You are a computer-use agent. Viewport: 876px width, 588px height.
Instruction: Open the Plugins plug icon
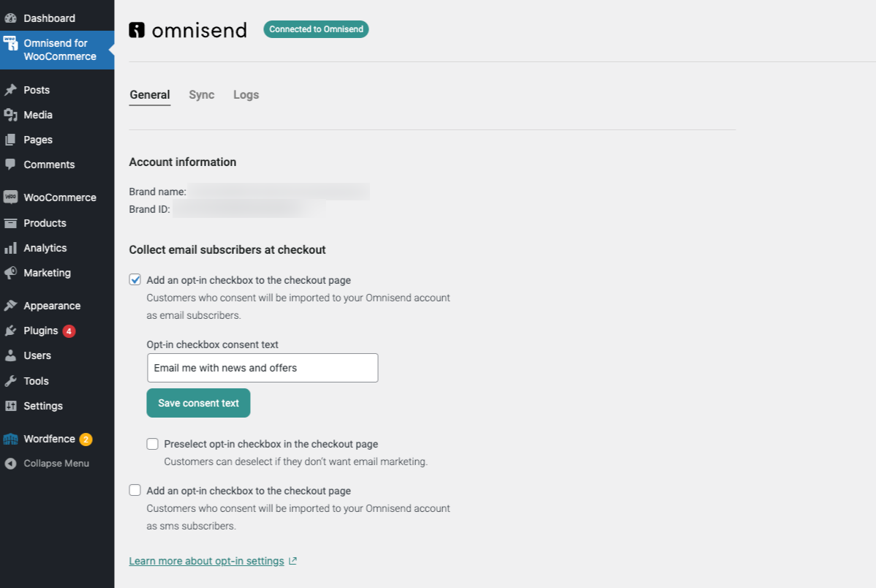click(10, 331)
